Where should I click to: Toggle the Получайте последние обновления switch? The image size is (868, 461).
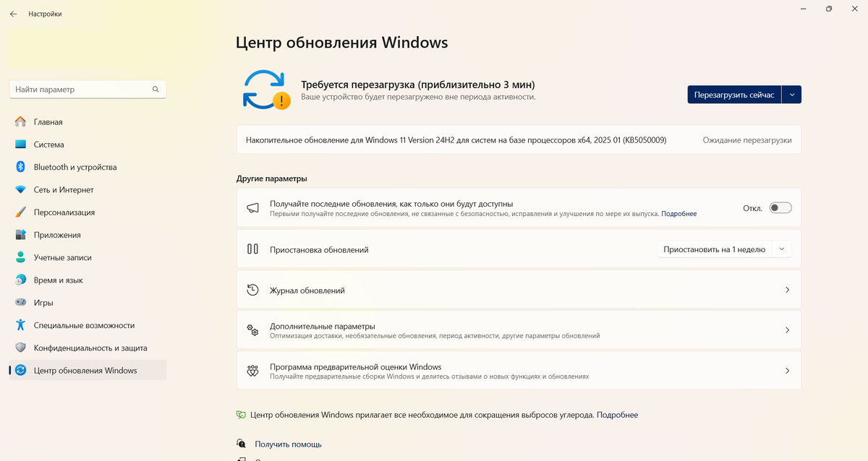coord(780,208)
